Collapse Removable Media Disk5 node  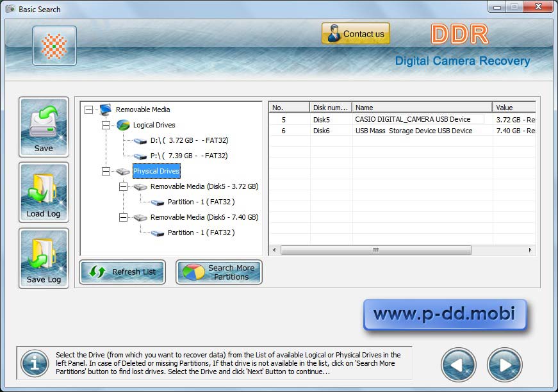pos(123,187)
